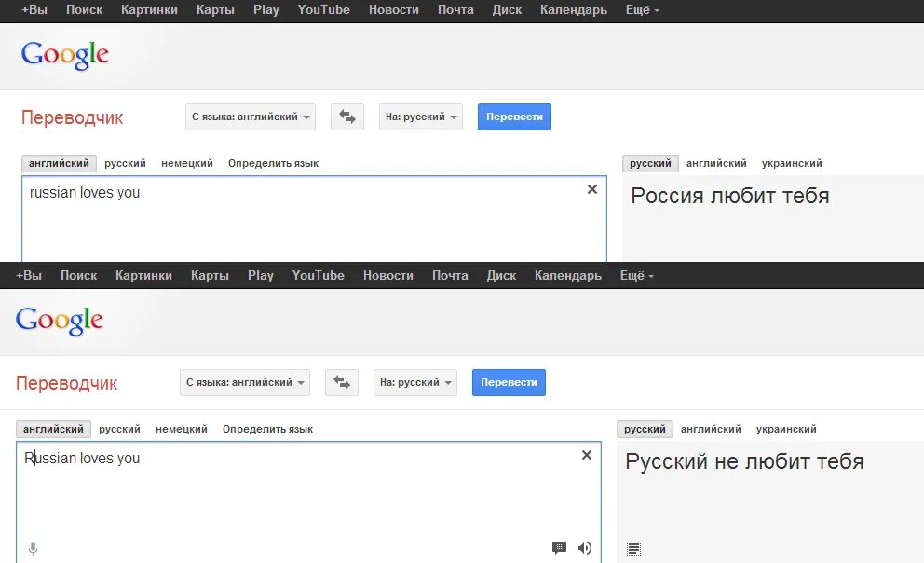
Task: Expand the "Ещё" menu in the topmost bar
Action: click(x=643, y=10)
